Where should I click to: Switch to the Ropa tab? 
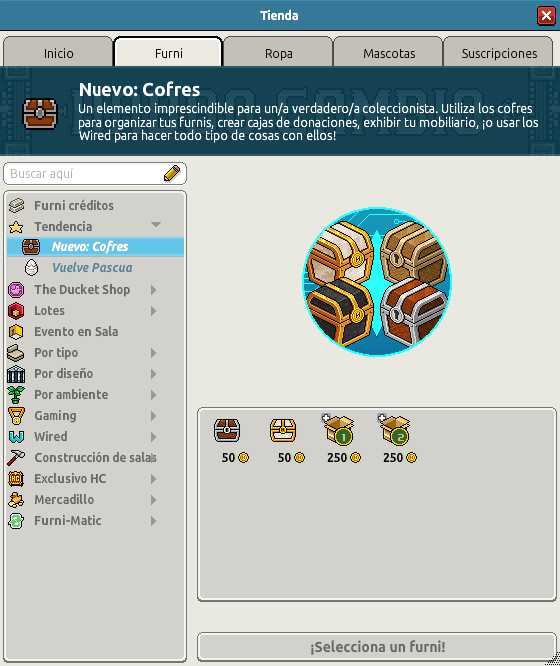click(x=278, y=52)
